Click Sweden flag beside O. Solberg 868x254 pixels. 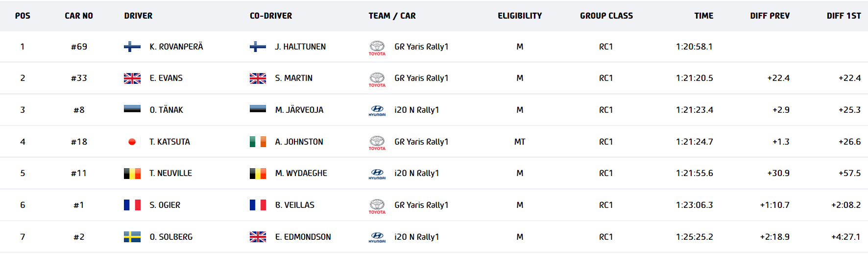(x=132, y=237)
